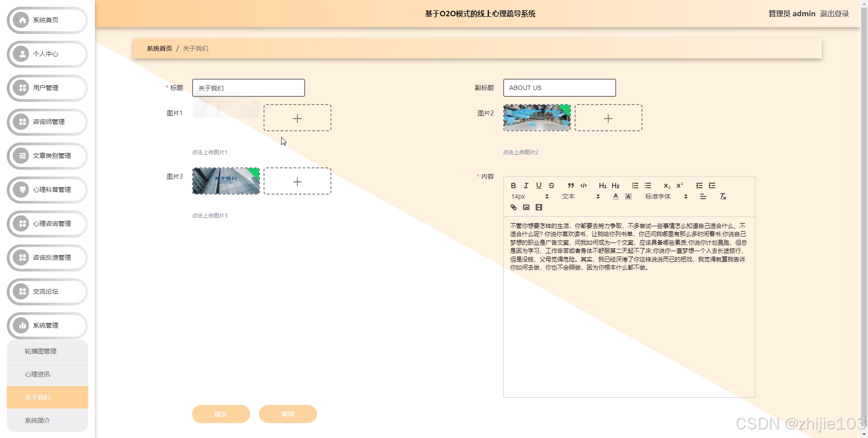The height and width of the screenshot is (438, 868).
Task: Log out via 退出登录
Action: (x=835, y=14)
